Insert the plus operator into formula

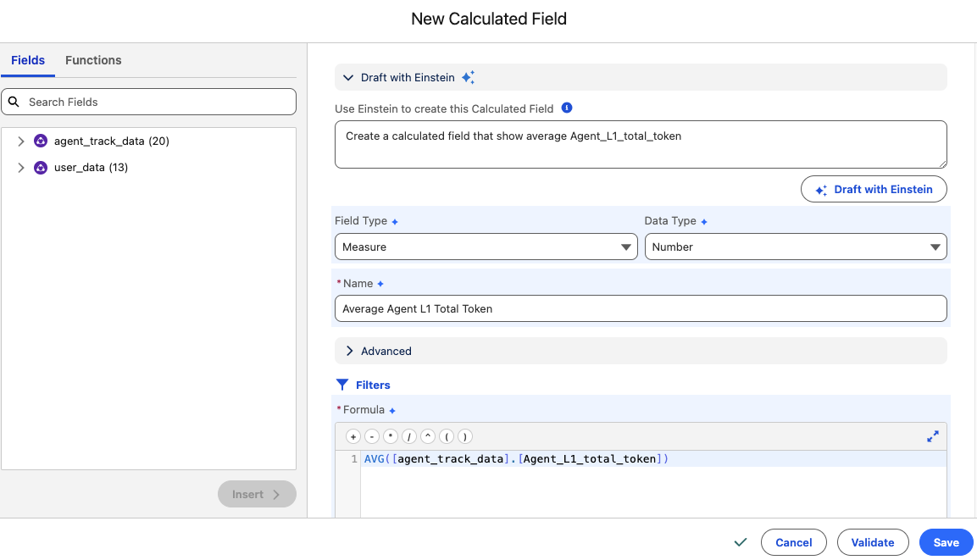click(353, 436)
